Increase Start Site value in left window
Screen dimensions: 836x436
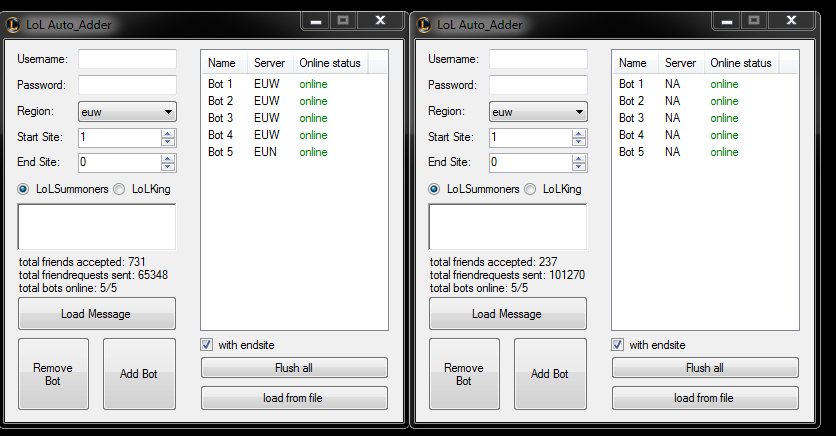pos(168,133)
